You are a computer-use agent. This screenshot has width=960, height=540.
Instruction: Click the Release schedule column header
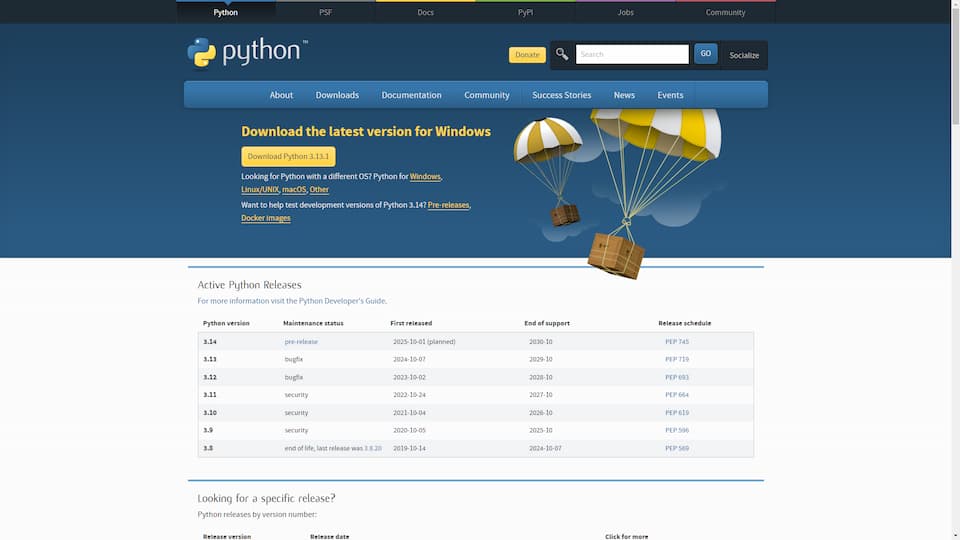coord(684,323)
